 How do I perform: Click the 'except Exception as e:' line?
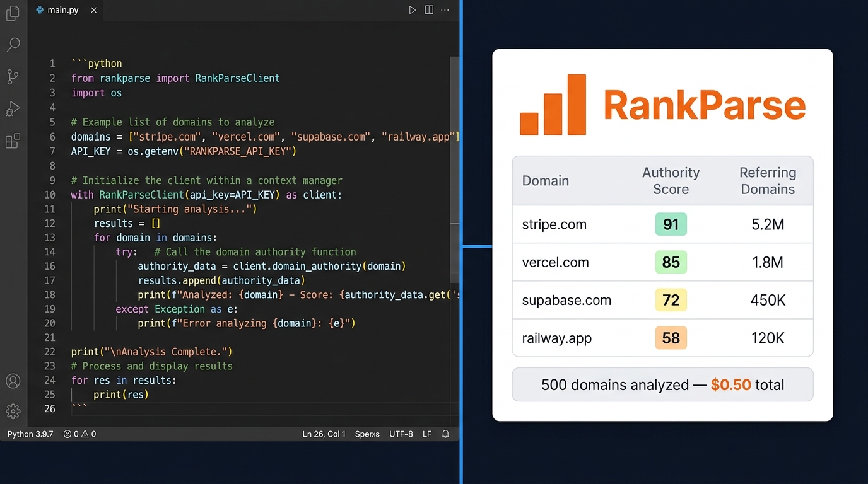[177, 309]
